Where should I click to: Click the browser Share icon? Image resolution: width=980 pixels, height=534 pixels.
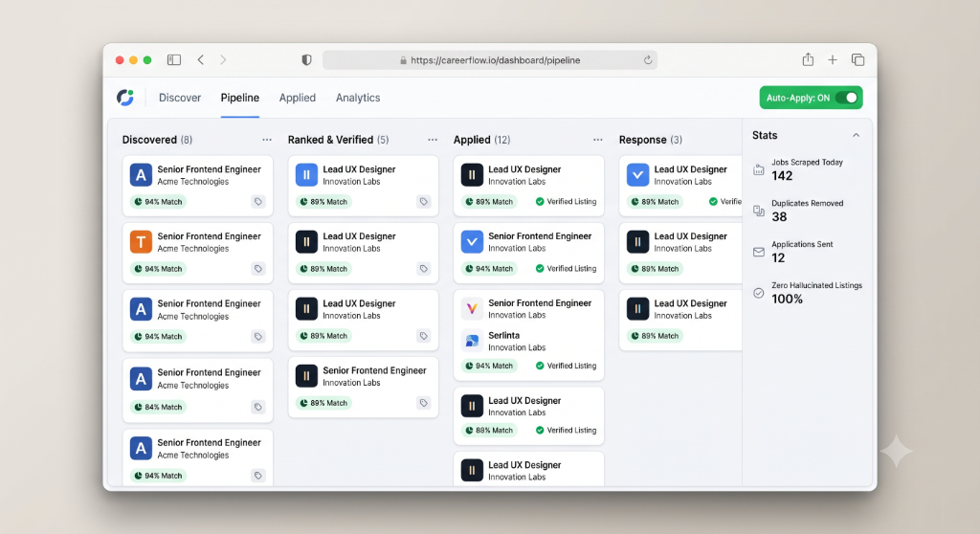808,59
